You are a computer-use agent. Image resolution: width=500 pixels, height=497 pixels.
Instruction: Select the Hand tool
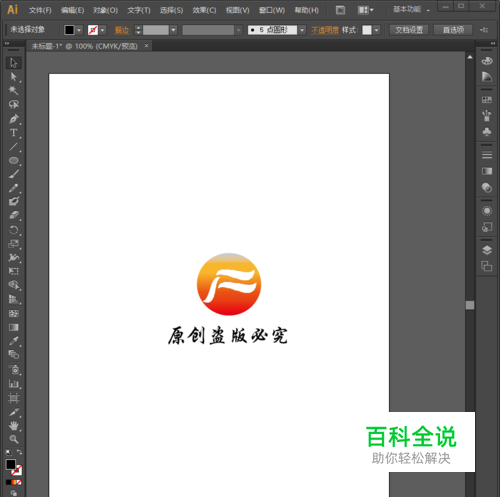[14, 426]
